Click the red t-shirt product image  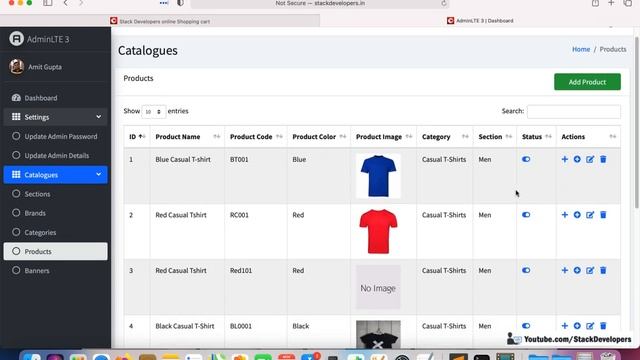pyautogui.click(x=378, y=231)
